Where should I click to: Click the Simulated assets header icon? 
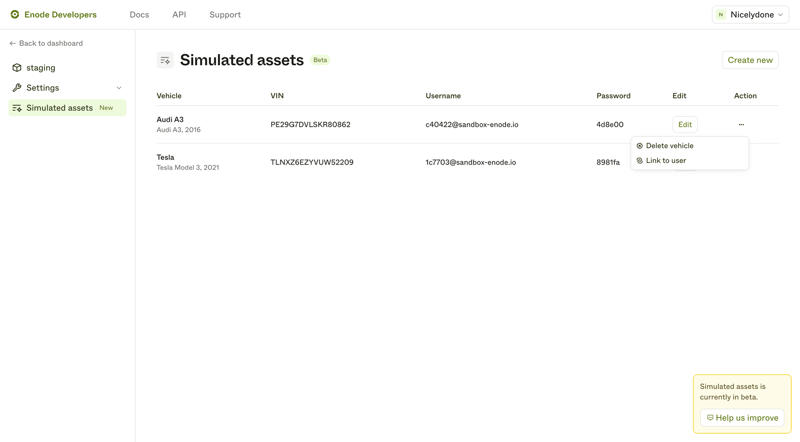click(165, 60)
